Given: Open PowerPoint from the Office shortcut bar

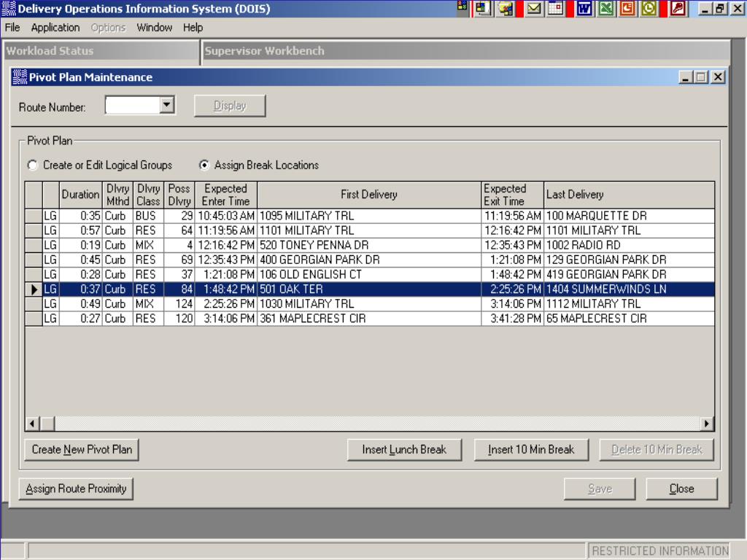Looking at the screenshot, I should click(x=627, y=8).
